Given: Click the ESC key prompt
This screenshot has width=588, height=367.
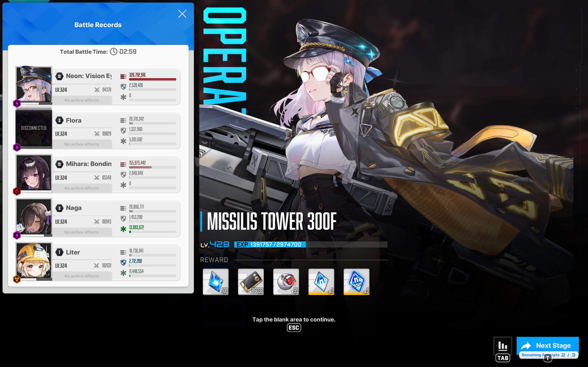Looking at the screenshot, I should pos(294,328).
